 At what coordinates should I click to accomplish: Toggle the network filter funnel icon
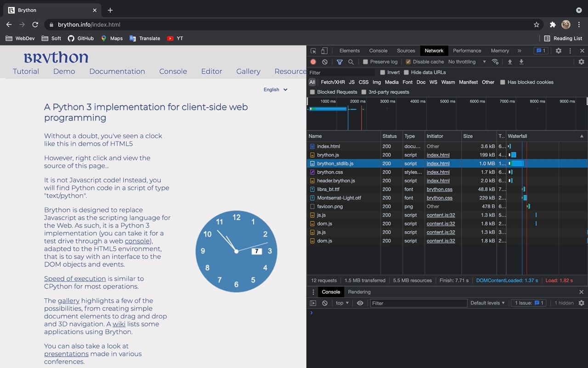[339, 62]
